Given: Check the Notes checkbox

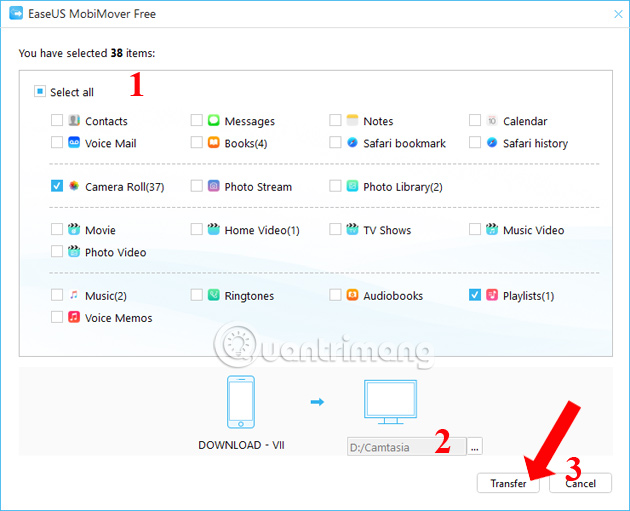Looking at the screenshot, I should [335, 120].
